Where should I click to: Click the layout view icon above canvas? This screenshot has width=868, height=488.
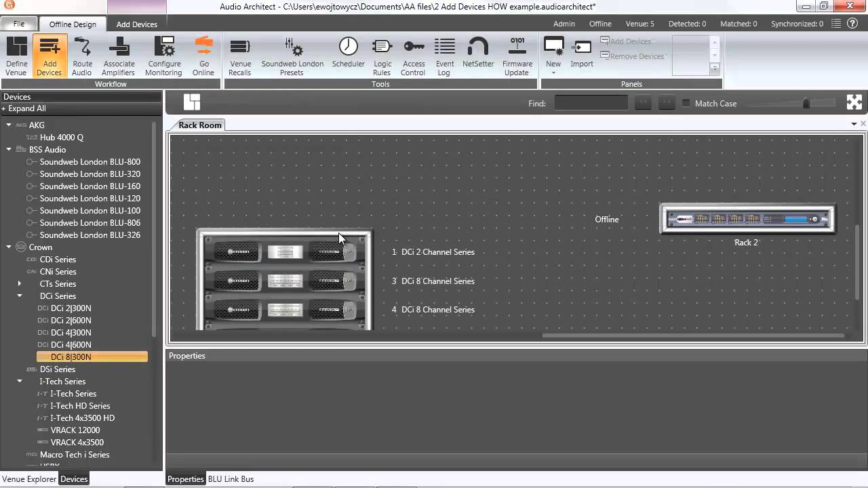click(x=192, y=102)
